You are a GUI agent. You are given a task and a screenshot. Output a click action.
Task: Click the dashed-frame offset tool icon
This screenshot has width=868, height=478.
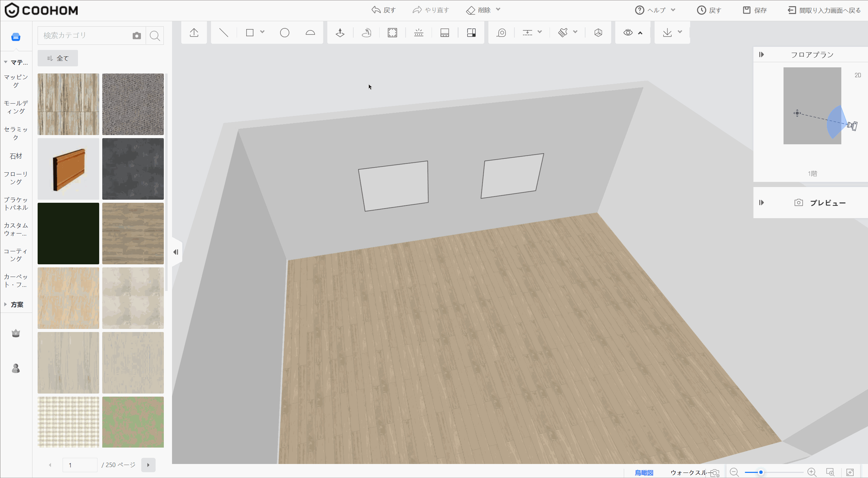pyautogui.click(x=392, y=33)
